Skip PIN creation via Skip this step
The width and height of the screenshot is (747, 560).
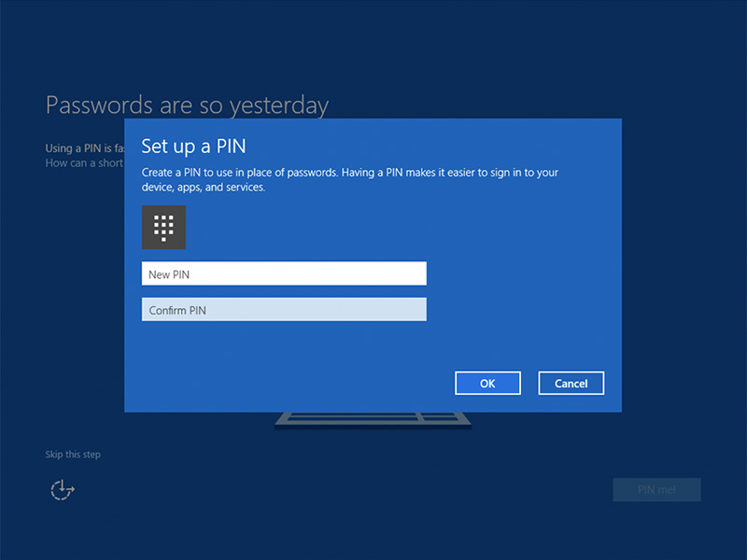click(72, 454)
